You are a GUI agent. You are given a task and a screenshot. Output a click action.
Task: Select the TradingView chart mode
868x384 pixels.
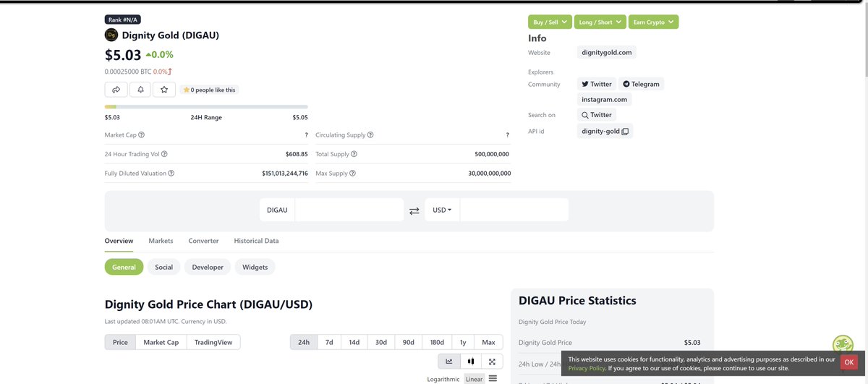click(x=213, y=342)
